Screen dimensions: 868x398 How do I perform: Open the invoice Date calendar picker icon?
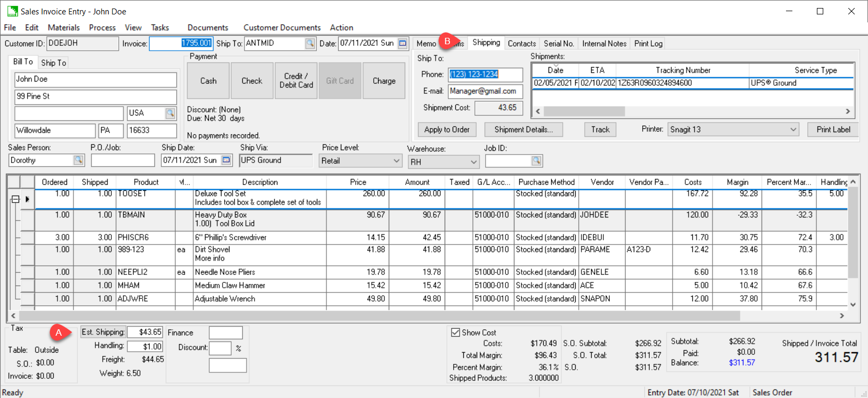(x=403, y=44)
